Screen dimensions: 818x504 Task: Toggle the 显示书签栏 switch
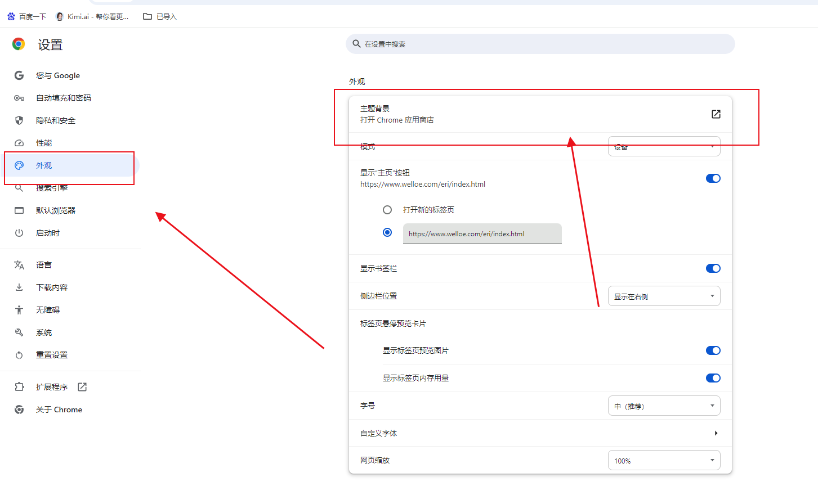tap(713, 268)
